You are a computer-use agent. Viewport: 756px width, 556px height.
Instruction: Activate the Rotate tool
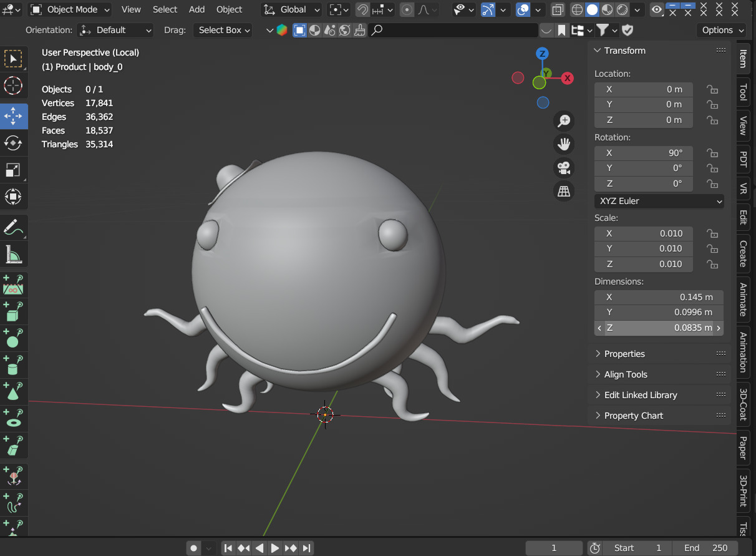[x=13, y=143]
